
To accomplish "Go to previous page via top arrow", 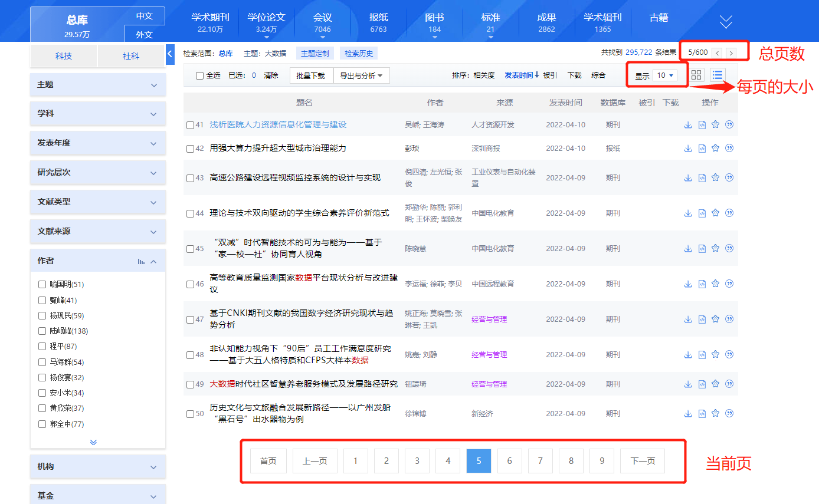I will click(x=718, y=52).
